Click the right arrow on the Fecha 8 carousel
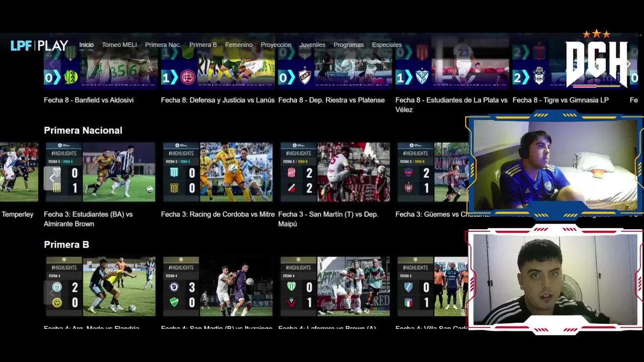The image size is (644, 362). click(x=628, y=64)
